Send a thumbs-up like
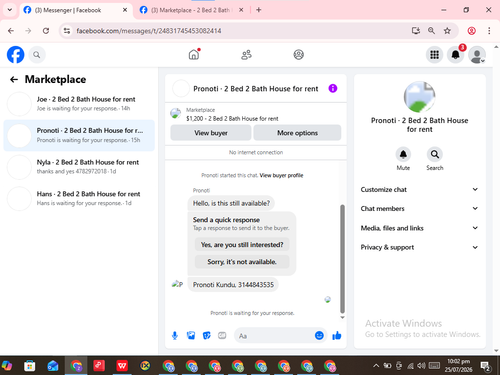500x375 pixels. 337,335
